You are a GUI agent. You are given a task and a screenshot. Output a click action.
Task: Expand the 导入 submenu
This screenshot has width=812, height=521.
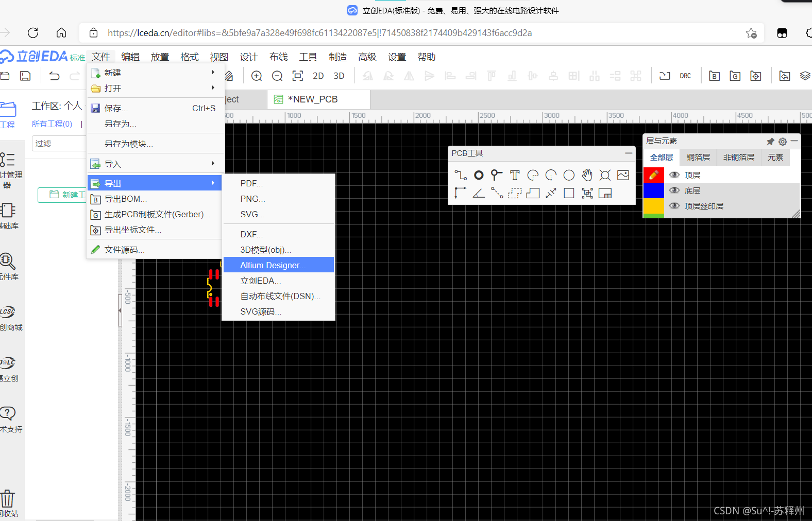coord(155,164)
